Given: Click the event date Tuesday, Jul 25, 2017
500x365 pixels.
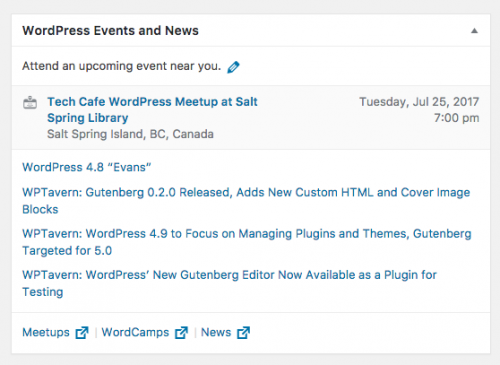Looking at the screenshot, I should click(x=419, y=102).
